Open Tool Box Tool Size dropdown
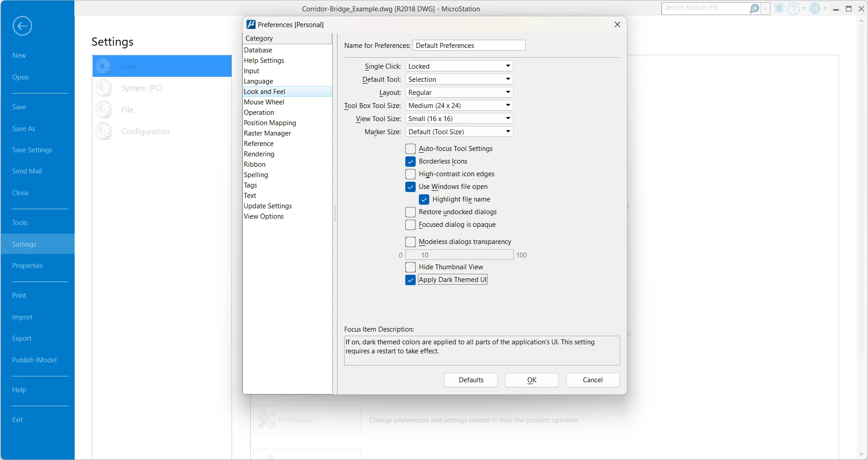This screenshot has height=460, width=868. [x=459, y=105]
